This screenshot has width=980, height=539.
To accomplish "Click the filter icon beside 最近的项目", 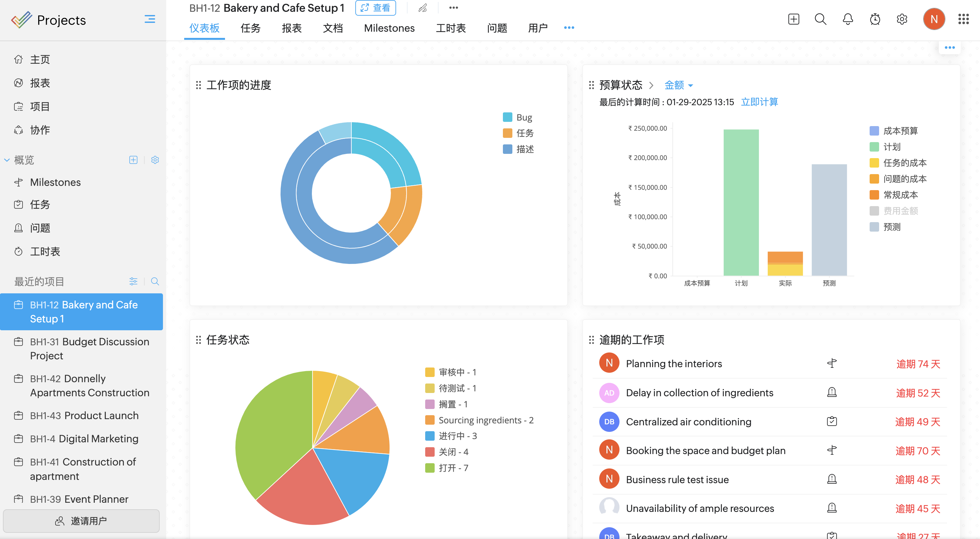I will 133,281.
